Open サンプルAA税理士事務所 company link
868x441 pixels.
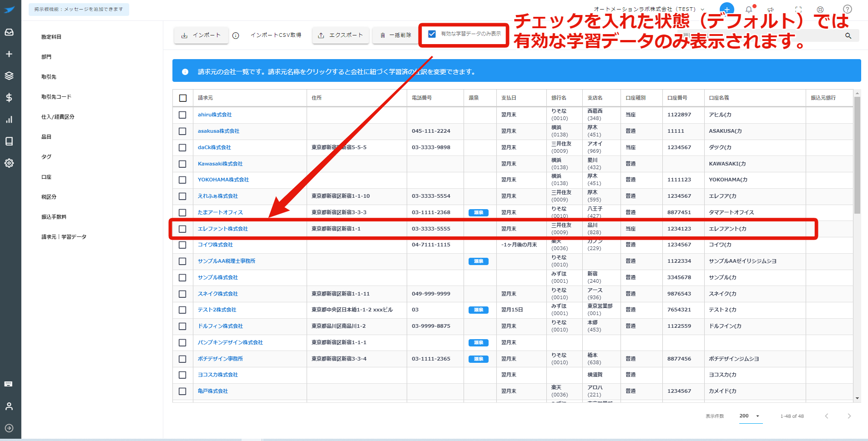(x=227, y=261)
